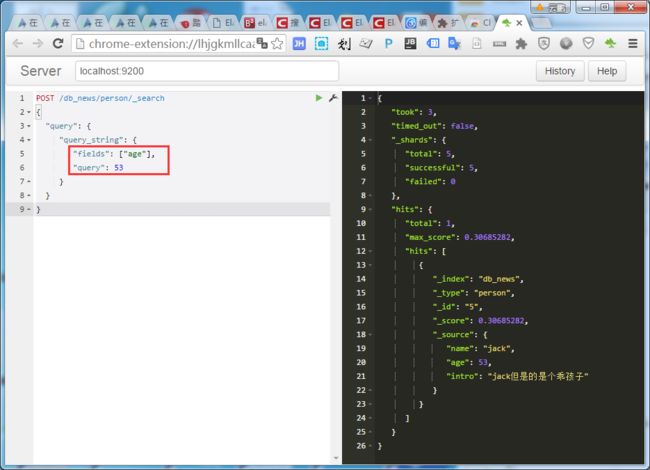Click the "_type": "person" line
This screenshot has width=650, height=470.
[473, 293]
